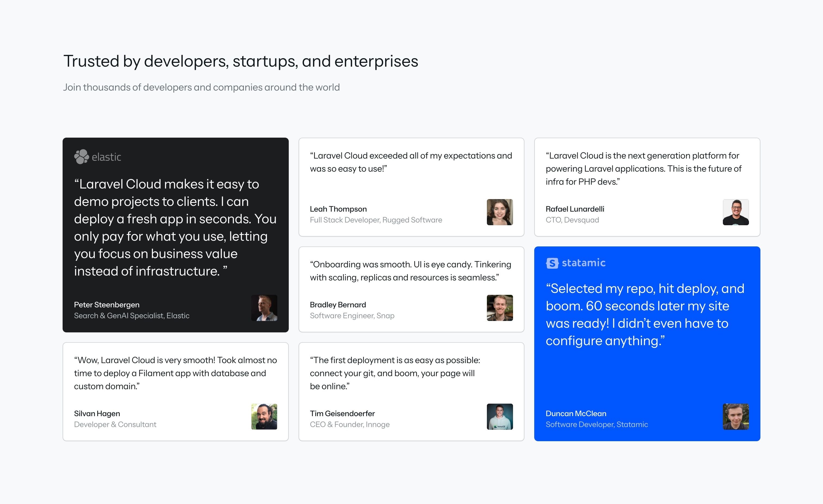Click the "Join thousands of developers" subtitle
This screenshot has height=504, width=823.
point(201,88)
